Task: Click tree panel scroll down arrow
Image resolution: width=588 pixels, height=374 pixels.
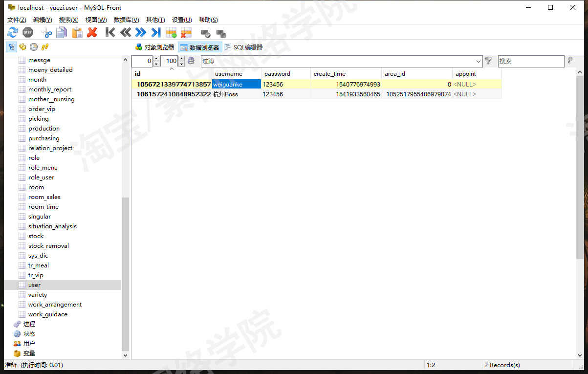Action: point(125,355)
